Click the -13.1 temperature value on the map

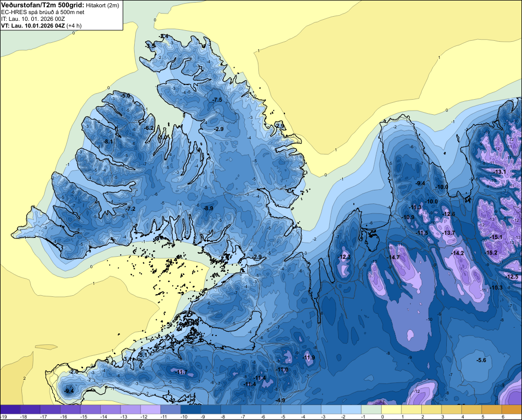coord(500,172)
